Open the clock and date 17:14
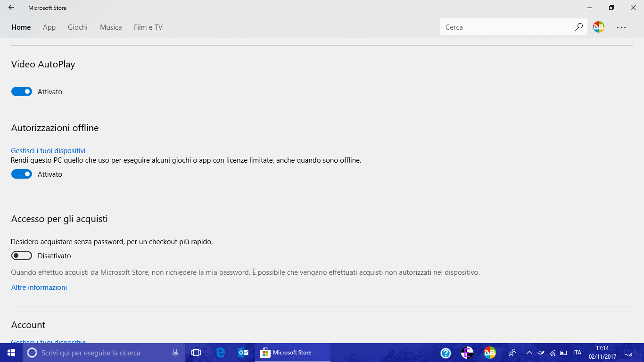Viewport: 644px width, 362px height. pyautogui.click(x=603, y=353)
